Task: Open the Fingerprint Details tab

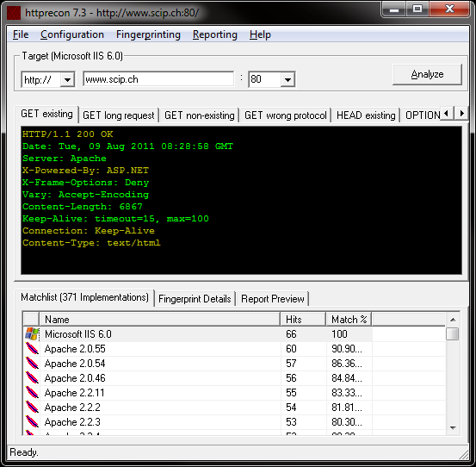Action: (195, 299)
